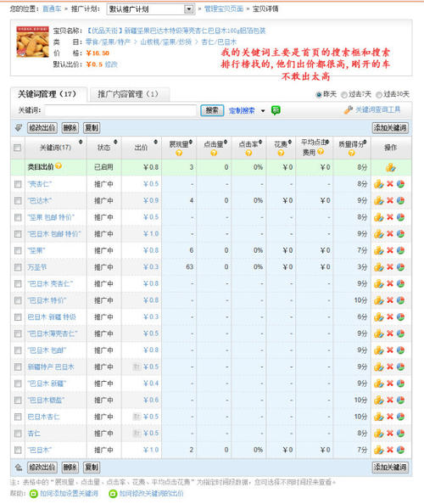Sort by the 点击量 column arrows
The width and height of the screenshot is (424, 504).
coord(226,142)
